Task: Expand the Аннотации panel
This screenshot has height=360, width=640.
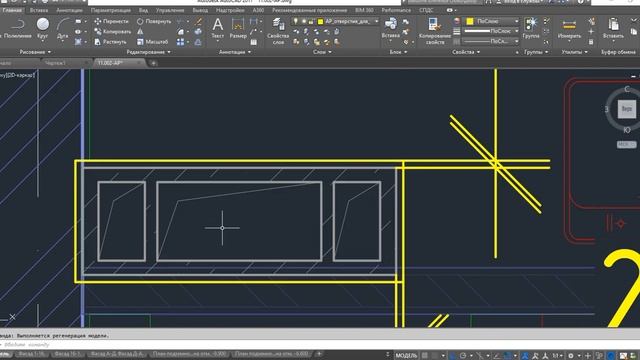Action: coord(235,52)
